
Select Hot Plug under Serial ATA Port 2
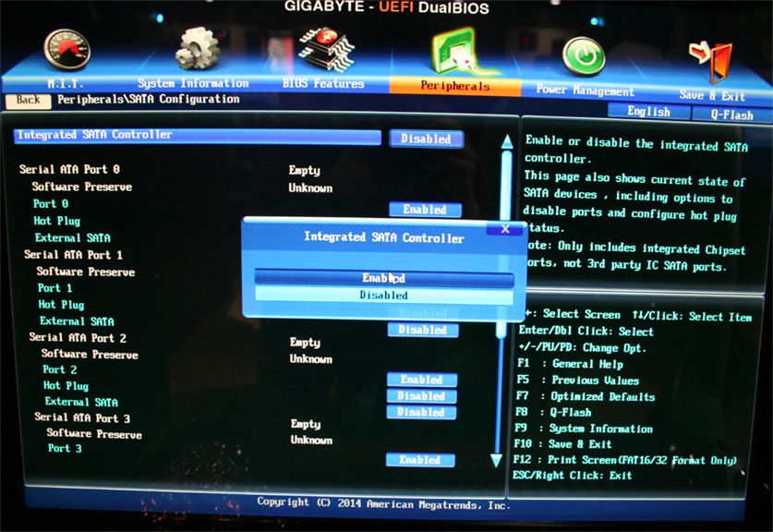click(66, 385)
